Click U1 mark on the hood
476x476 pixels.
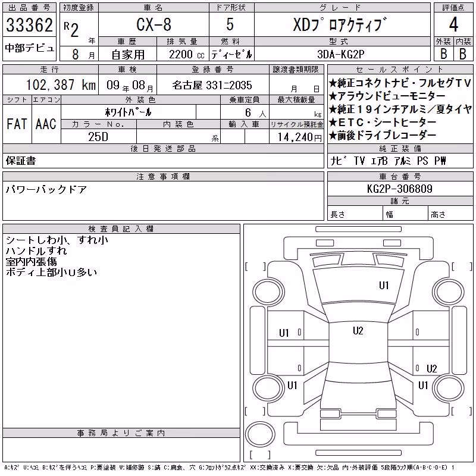click(384, 286)
